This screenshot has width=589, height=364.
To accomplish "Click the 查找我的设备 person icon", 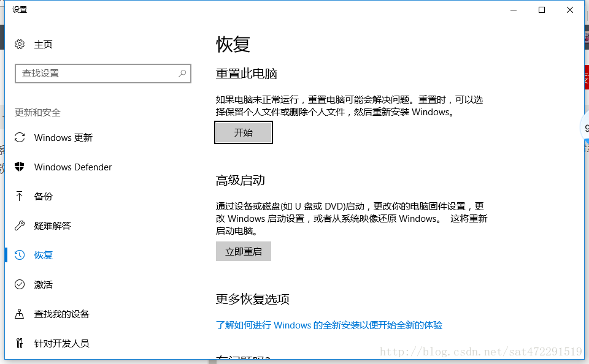I will [x=20, y=314].
